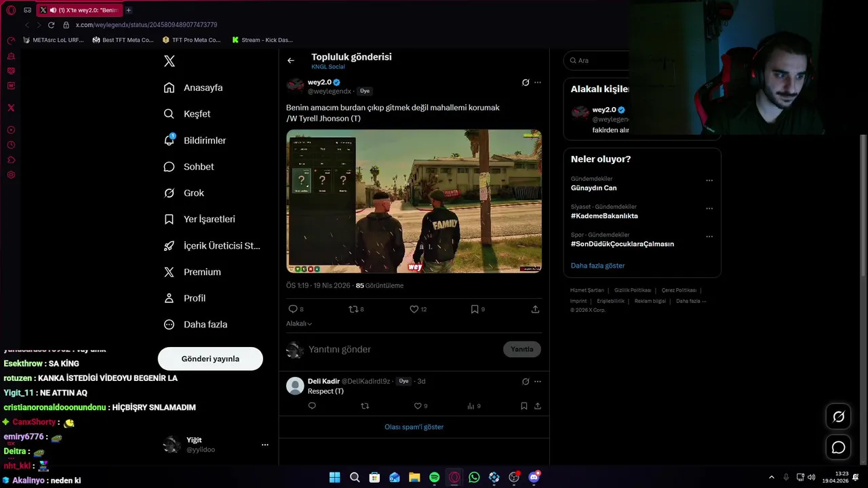The image size is (868, 488).
Task: Open Keşfet search page
Action: pos(187,114)
